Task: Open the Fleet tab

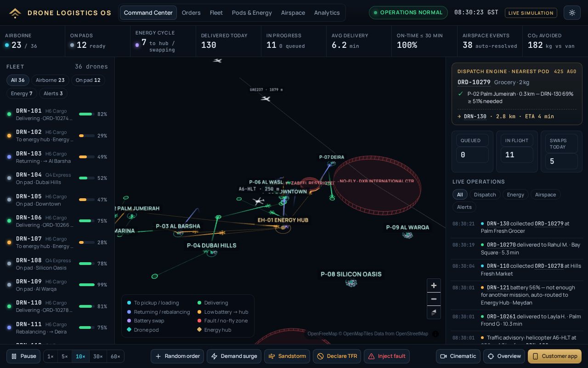Action: click(216, 13)
